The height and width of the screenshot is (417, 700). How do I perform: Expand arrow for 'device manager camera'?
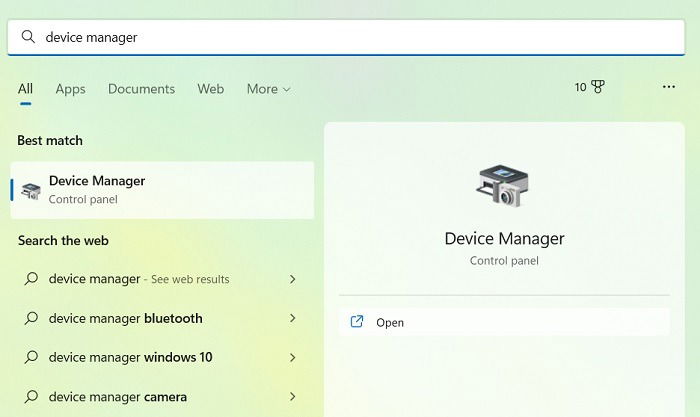(x=292, y=396)
